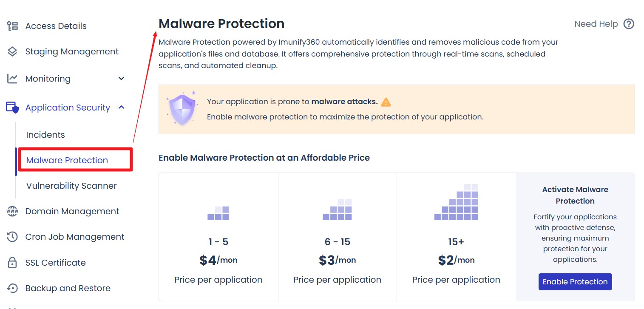Viewport: 644px width, 309px height.
Task: Select the SSL Certificate padlock icon
Action: coord(12,262)
